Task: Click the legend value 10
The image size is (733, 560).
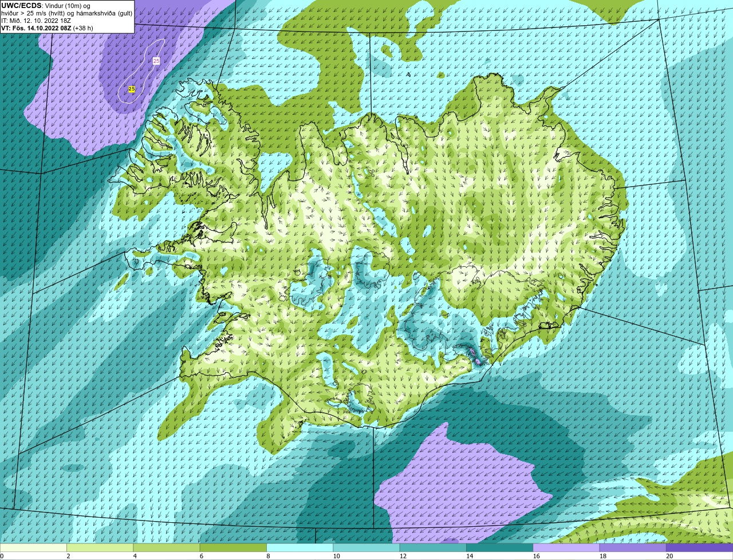Action: pyautogui.click(x=336, y=556)
